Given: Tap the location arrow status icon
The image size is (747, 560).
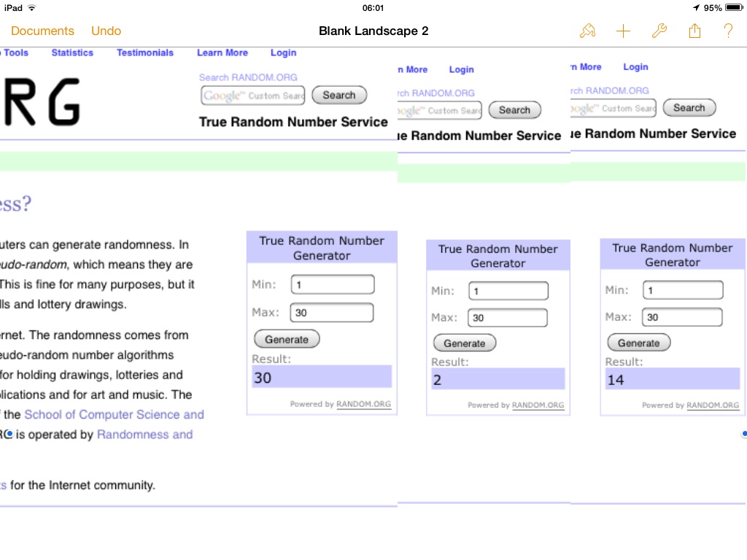Looking at the screenshot, I should [696, 7].
